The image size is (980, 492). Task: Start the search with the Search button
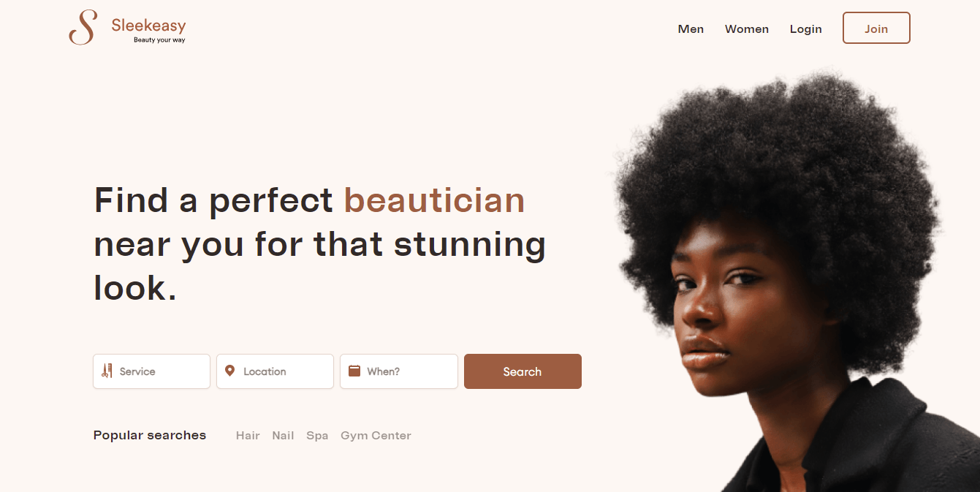point(523,371)
